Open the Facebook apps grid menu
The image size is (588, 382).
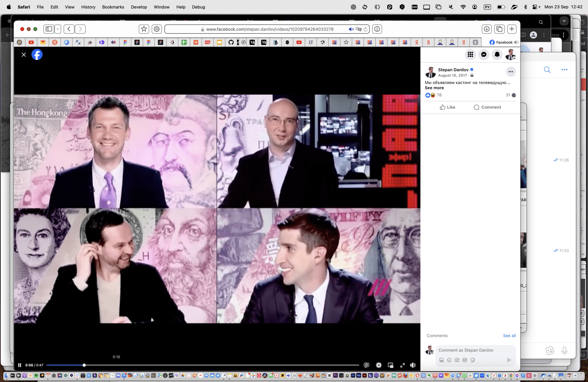point(470,55)
